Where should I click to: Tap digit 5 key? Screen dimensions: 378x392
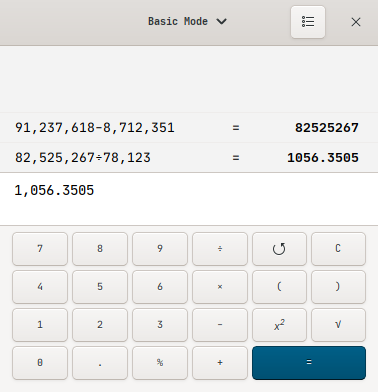pos(100,287)
